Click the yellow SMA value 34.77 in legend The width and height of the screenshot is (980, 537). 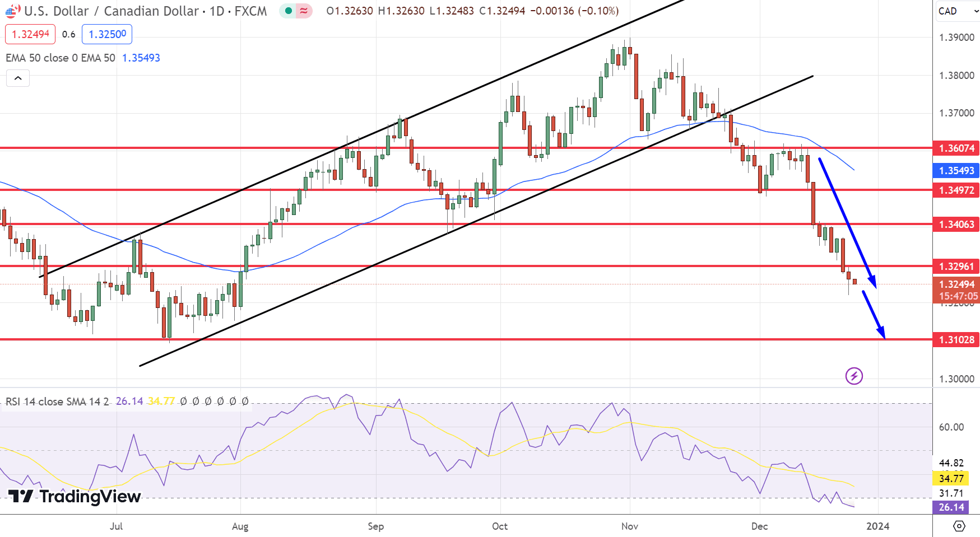point(161,401)
